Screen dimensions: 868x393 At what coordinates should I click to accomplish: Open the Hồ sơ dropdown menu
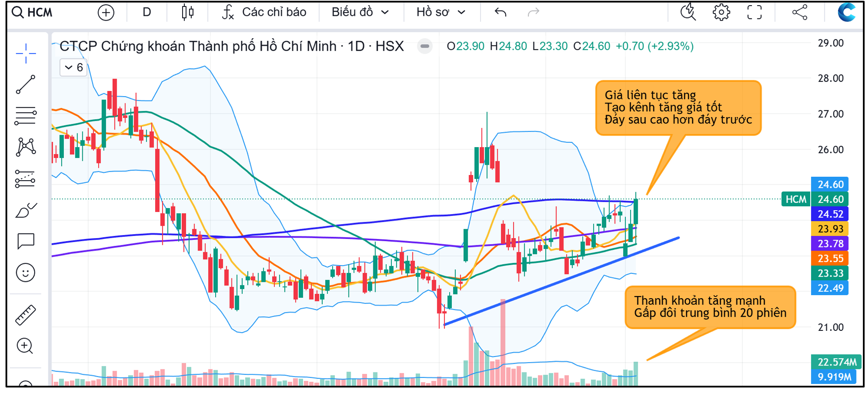[x=441, y=12]
